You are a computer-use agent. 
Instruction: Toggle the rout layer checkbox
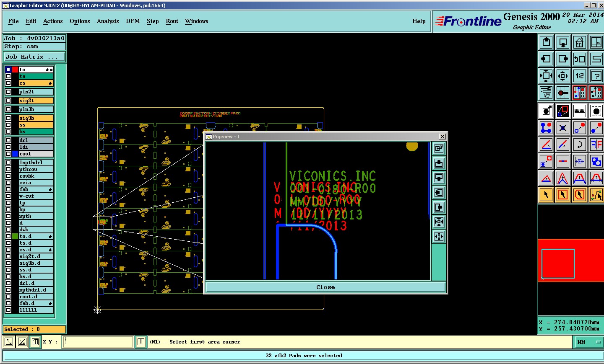[x=8, y=154]
